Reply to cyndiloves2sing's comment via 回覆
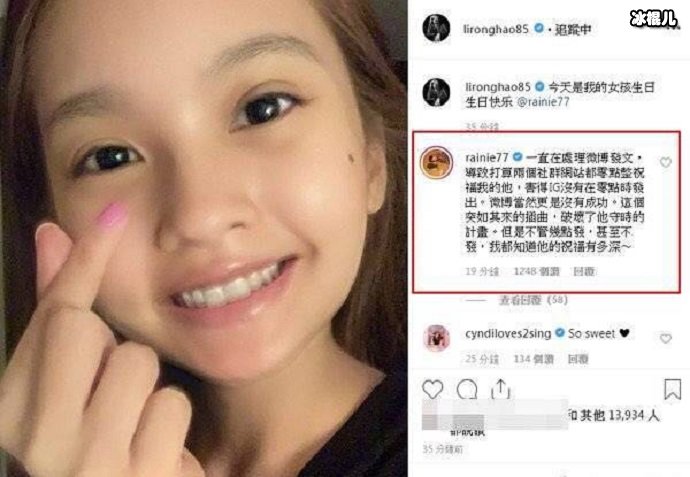690x477 pixels. pyautogui.click(x=578, y=360)
